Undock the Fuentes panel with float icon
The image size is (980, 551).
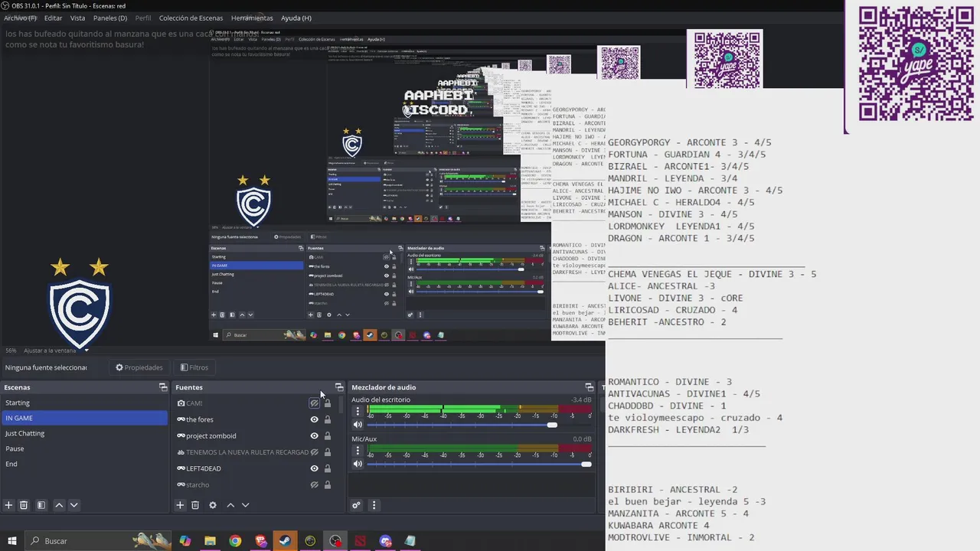tap(339, 387)
